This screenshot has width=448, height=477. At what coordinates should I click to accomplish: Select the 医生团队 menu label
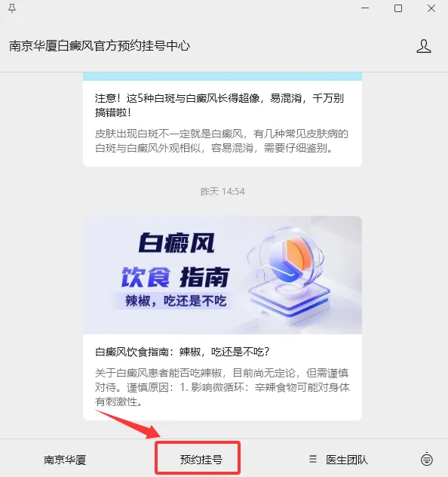pyautogui.click(x=347, y=460)
